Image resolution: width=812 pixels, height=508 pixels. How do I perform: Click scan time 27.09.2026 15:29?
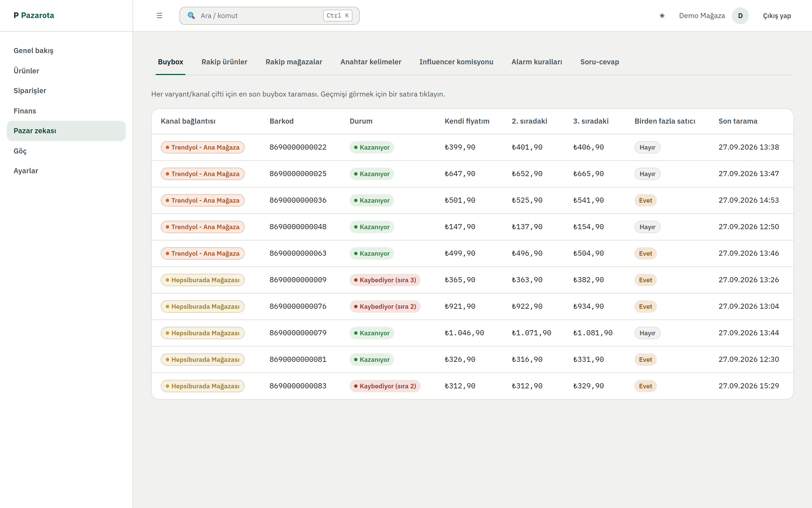(x=748, y=386)
